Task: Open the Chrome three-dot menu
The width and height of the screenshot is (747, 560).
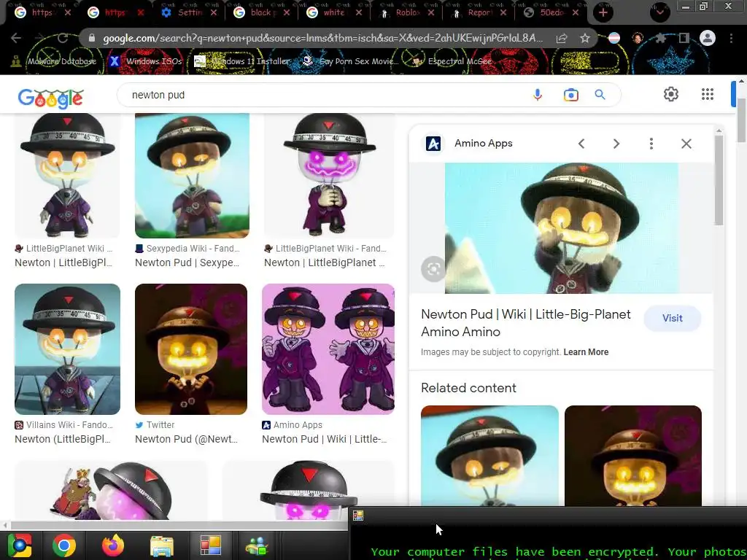Action: tap(731, 38)
